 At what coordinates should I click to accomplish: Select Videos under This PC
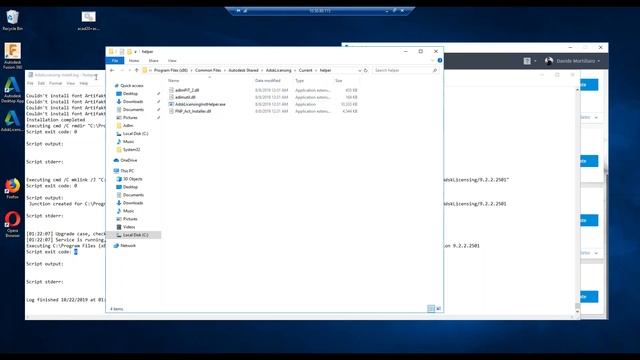point(129,227)
